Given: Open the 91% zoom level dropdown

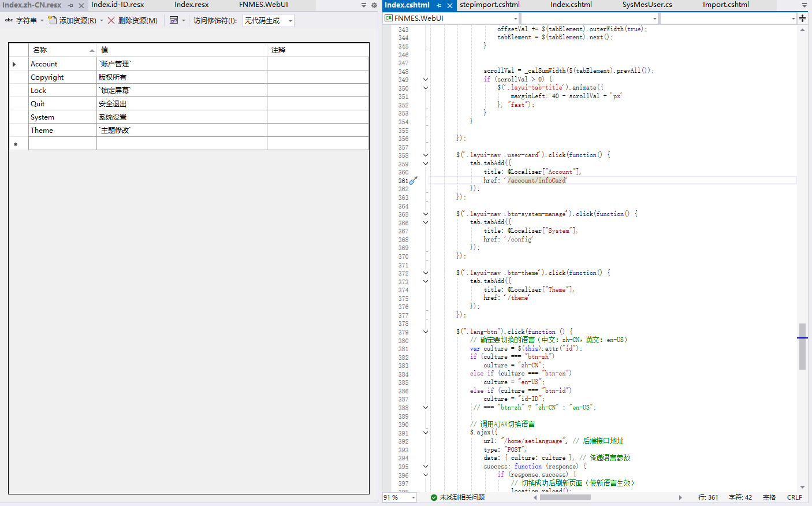Looking at the screenshot, I should (x=400, y=497).
